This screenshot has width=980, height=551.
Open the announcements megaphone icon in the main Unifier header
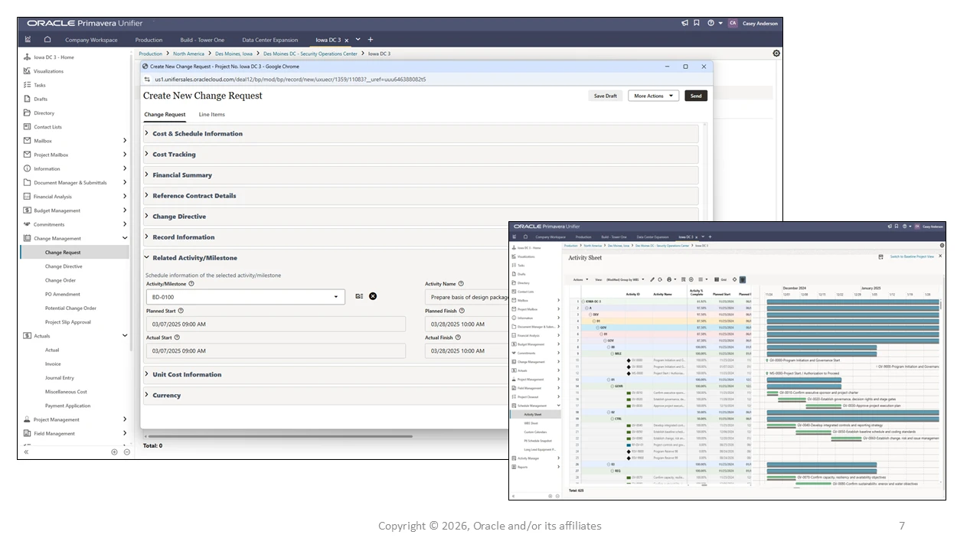[x=685, y=23]
